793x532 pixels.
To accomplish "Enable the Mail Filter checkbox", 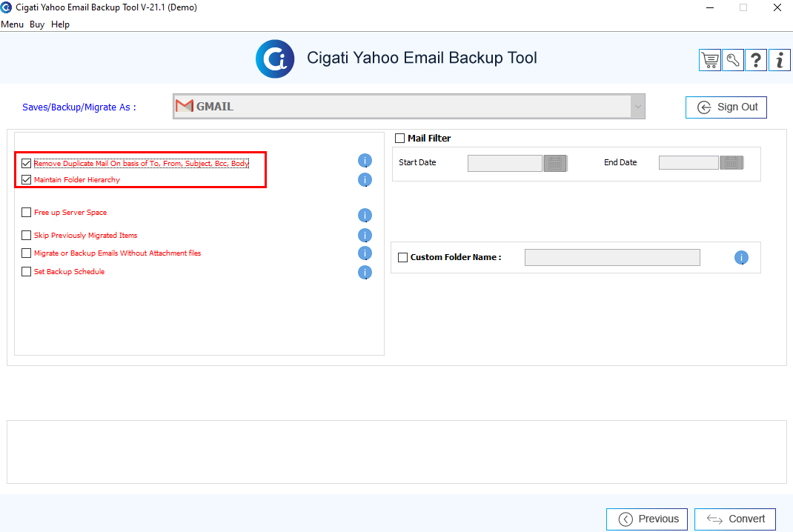I will click(x=400, y=138).
